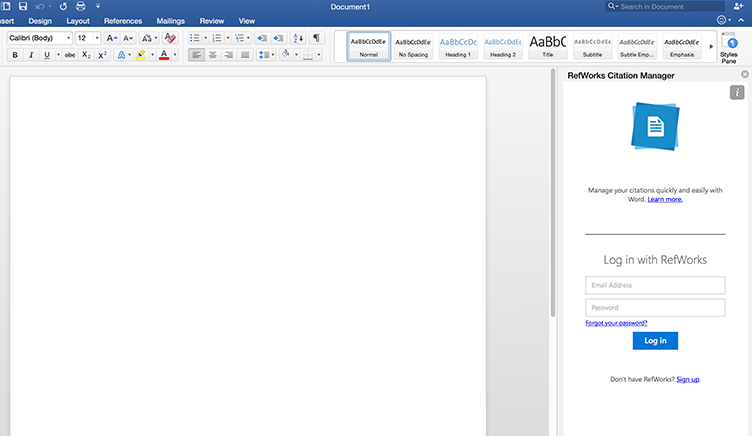
Task: Open the font color dropdown arrow
Action: (175, 55)
